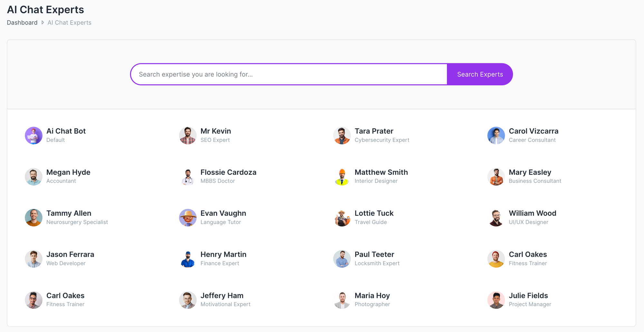Click 'Web Developer' subtitle
The width and height of the screenshot is (644, 332).
[66, 263]
